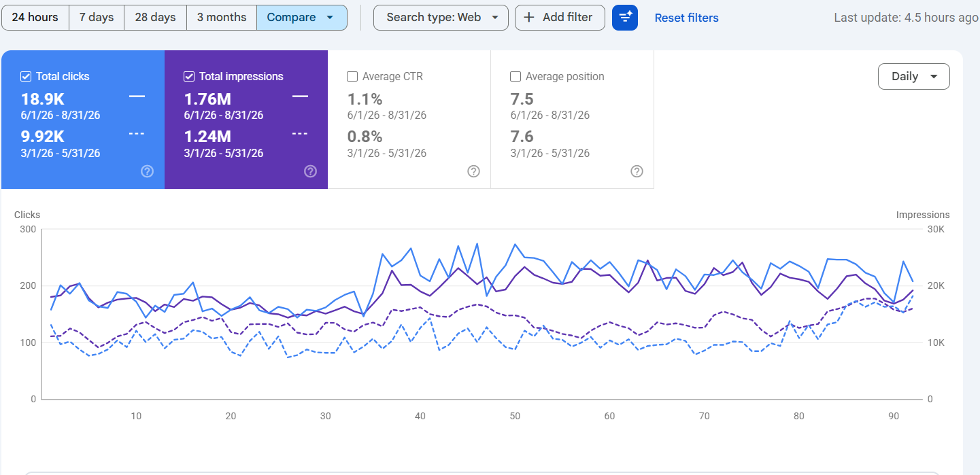Click the 300 clicks axis tick
This screenshot has width=980, height=475.
(28, 229)
